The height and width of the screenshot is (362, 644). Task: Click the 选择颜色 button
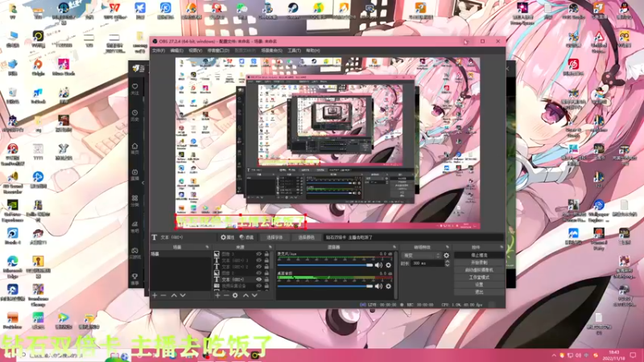(306, 237)
